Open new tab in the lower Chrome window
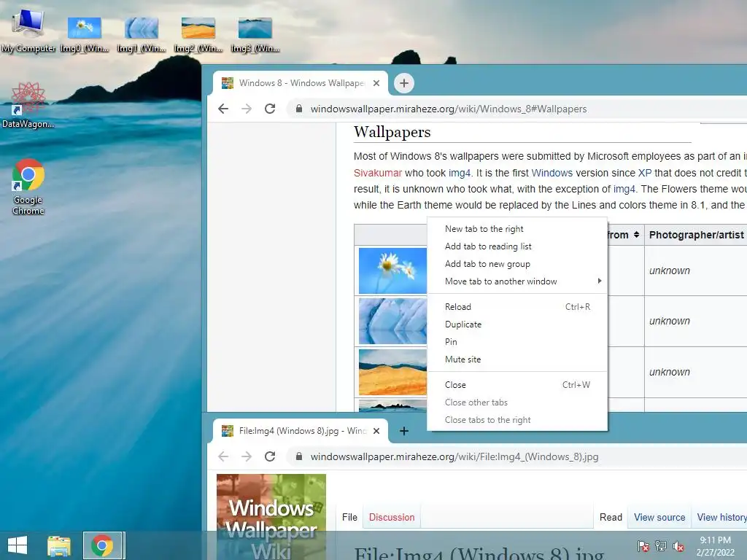747x560 pixels. [x=404, y=431]
